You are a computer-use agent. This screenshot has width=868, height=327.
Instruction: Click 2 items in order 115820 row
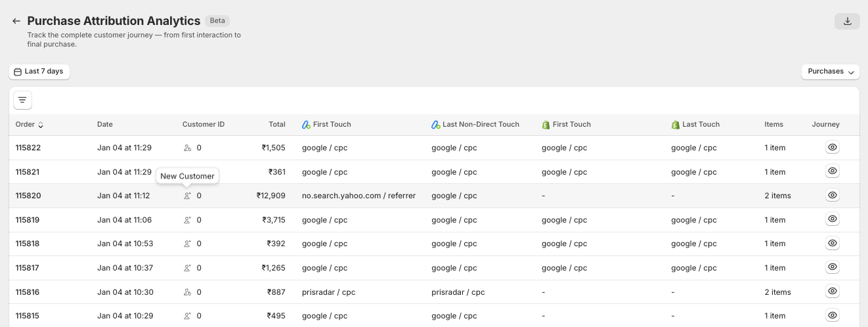point(777,196)
